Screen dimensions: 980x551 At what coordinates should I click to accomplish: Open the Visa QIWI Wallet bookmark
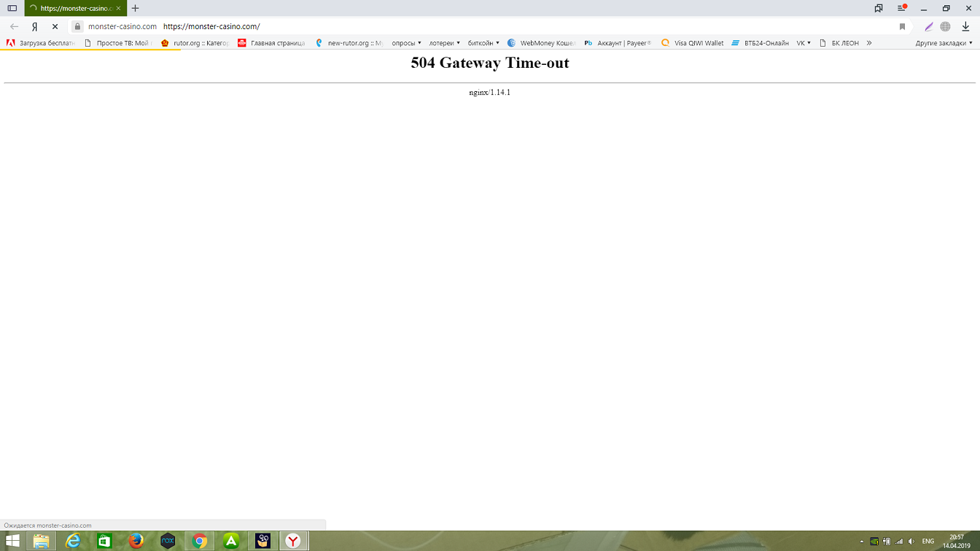click(693, 43)
